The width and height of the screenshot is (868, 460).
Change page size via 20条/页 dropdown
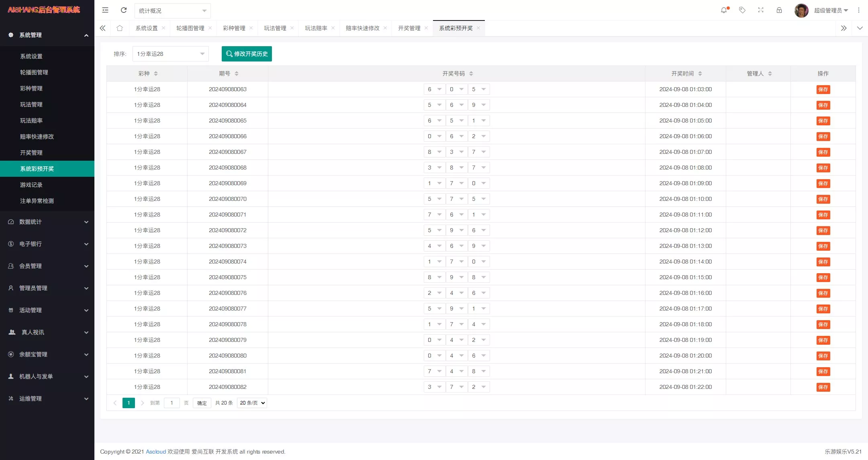click(251, 403)
